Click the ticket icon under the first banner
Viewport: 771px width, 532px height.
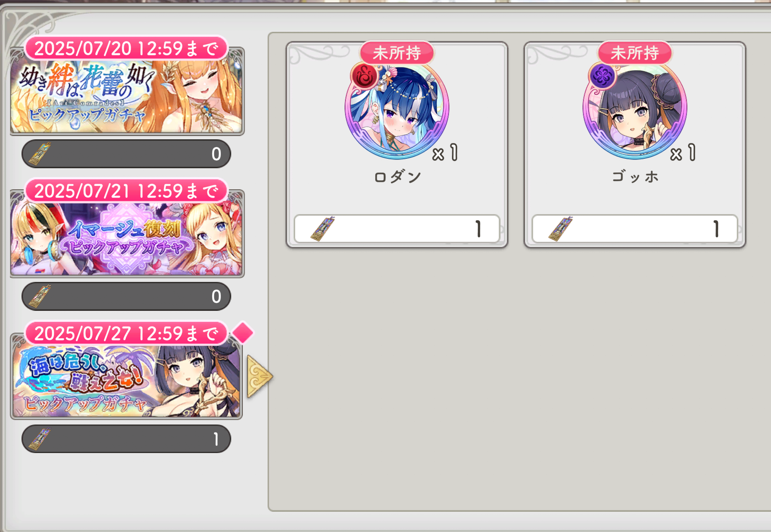tap(40, 153)
